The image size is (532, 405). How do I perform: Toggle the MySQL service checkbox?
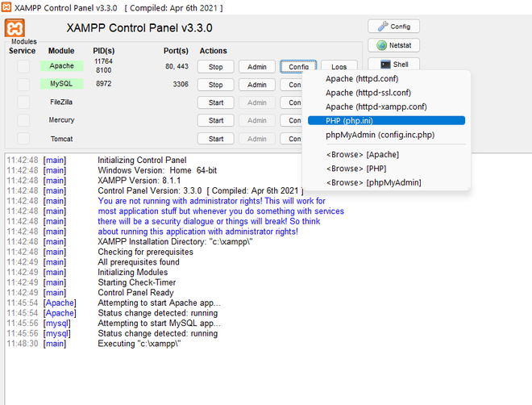(x=23, y=84)
